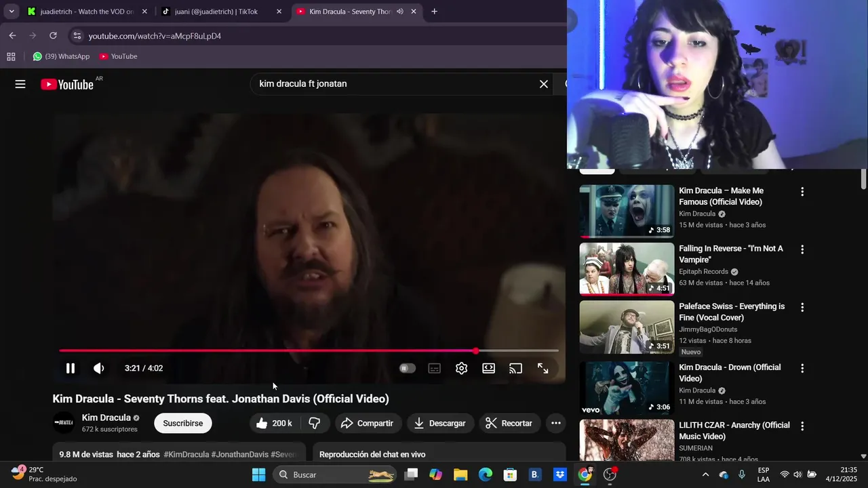868x488 pixels.
Task: Open the LILITH CZAR Anarchy thumbnail
Action: point(627,441)
